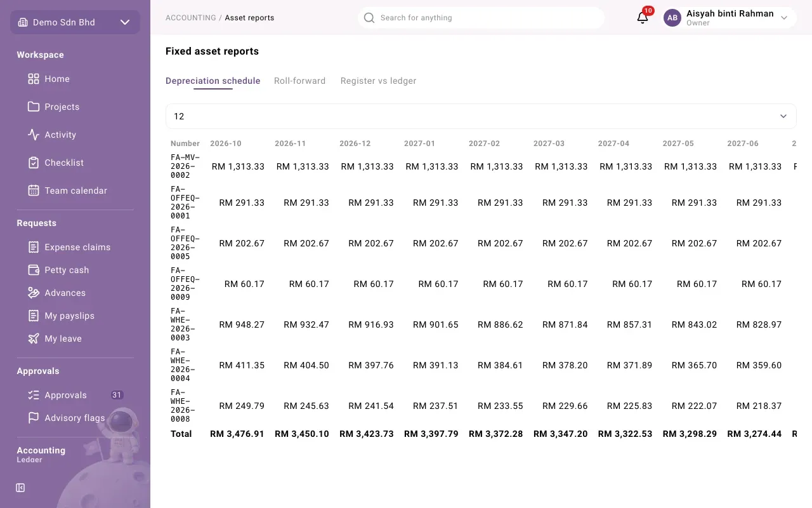Click the Projects folder icon
Image resolution: width=812 pixels, height=508 pixels.
click(34, 107)
